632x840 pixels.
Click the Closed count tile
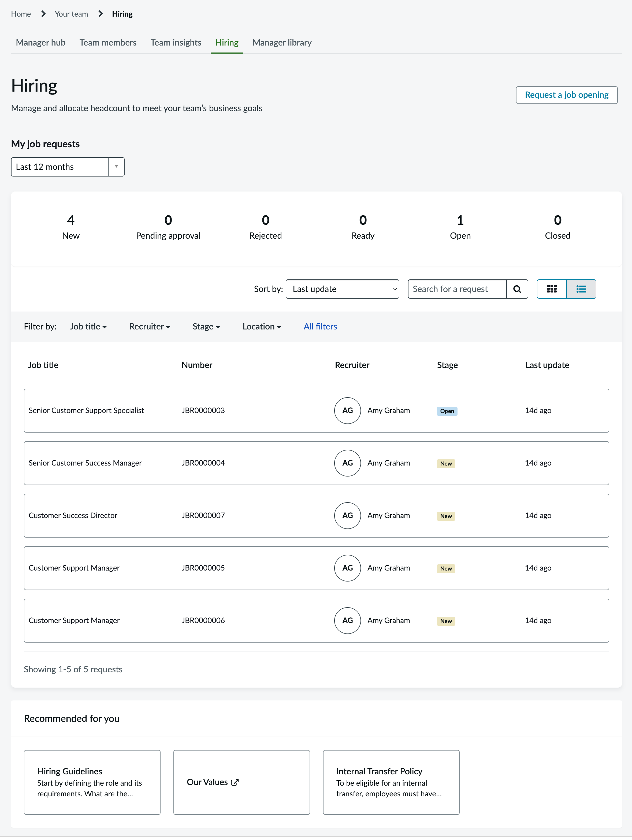tap(557, 227)
